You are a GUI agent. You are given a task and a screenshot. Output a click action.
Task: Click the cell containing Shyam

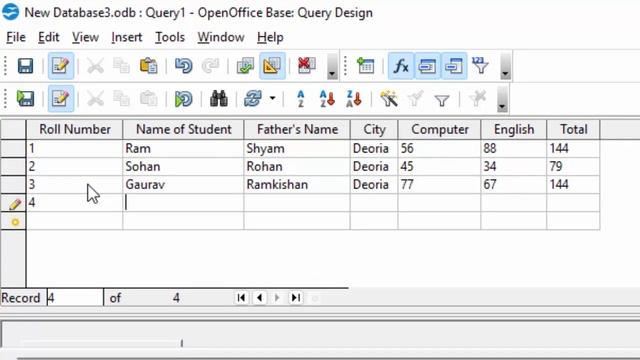[x=297, y=148]
